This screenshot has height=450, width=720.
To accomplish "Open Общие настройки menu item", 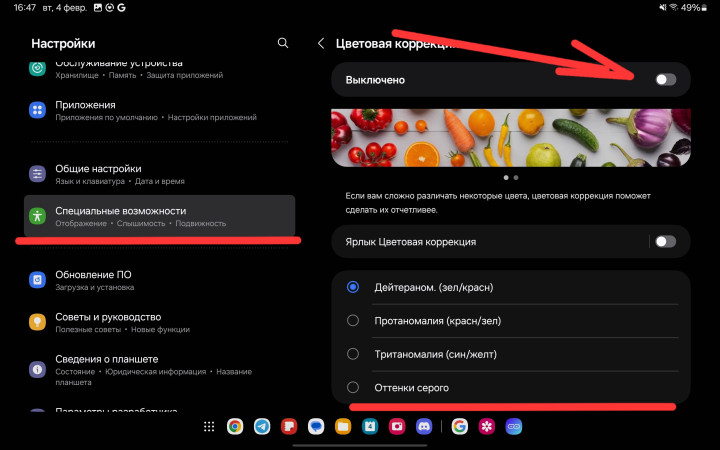I will [x=160, y=174].
